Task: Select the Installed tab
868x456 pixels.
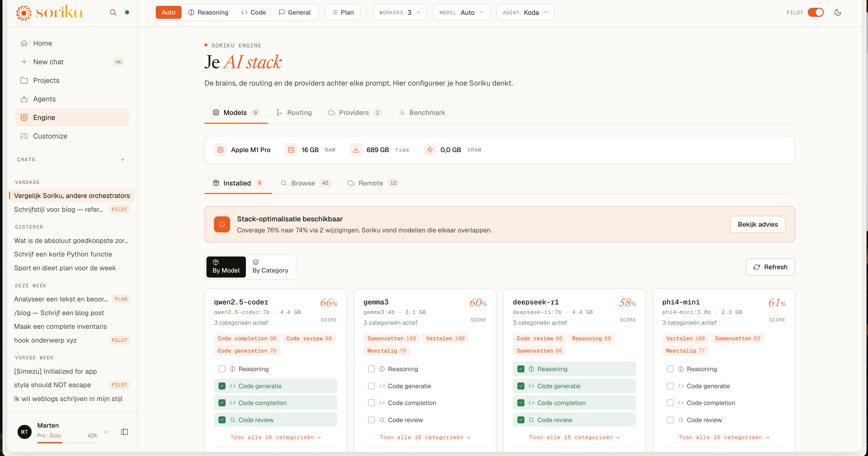Action: (238, 183)
